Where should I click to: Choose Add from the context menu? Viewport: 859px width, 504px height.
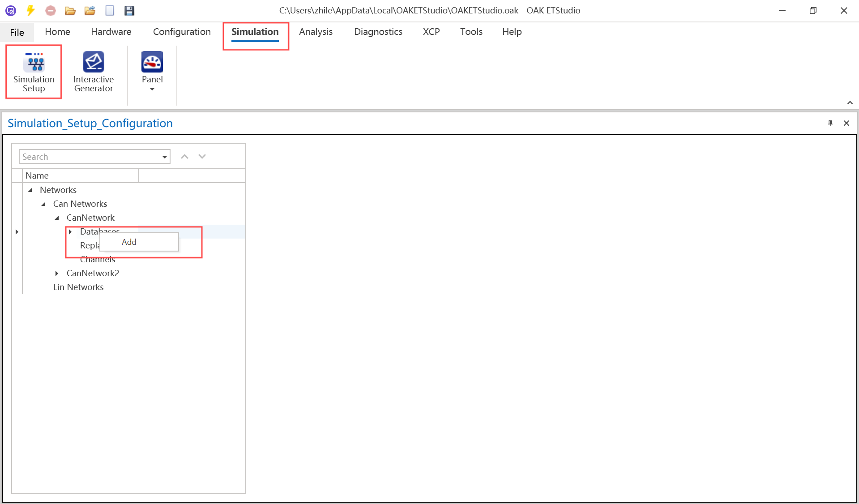click(x=129, y=242)
